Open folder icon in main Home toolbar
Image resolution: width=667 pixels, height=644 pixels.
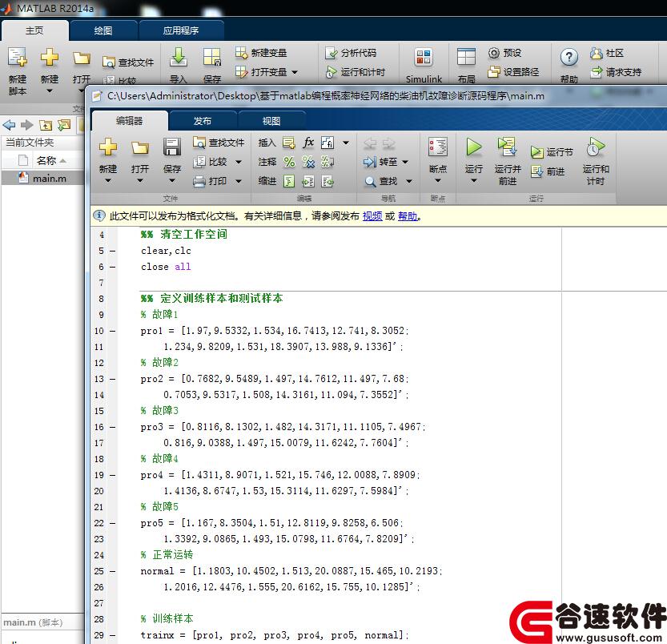pyautogui.click(x=81, y=58)
